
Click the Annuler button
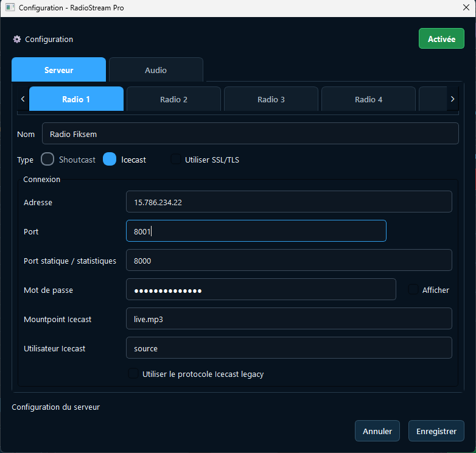coord(377,431)
